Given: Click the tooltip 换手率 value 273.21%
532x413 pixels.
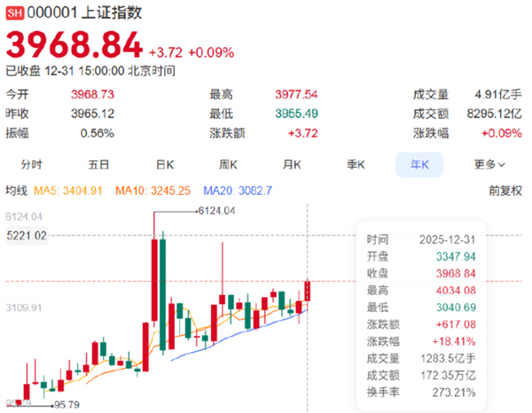Looking at the screenshot, I should point(454,393).
